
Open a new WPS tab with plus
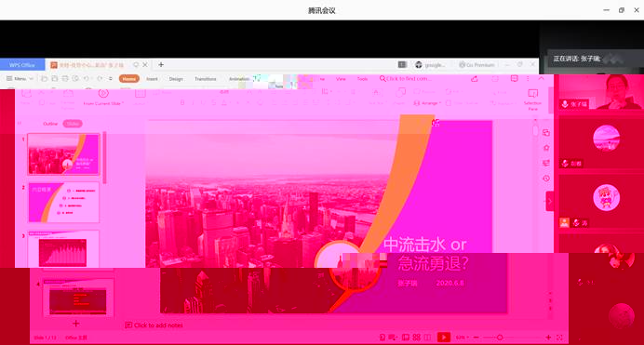click(x=161, y=65)
